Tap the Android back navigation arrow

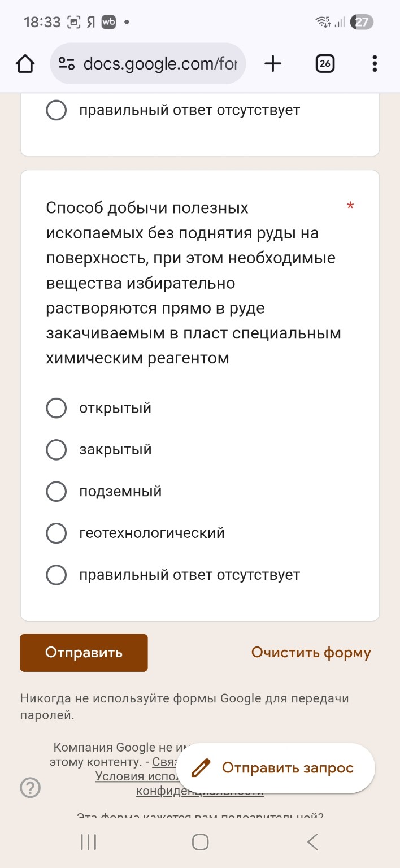312,842
